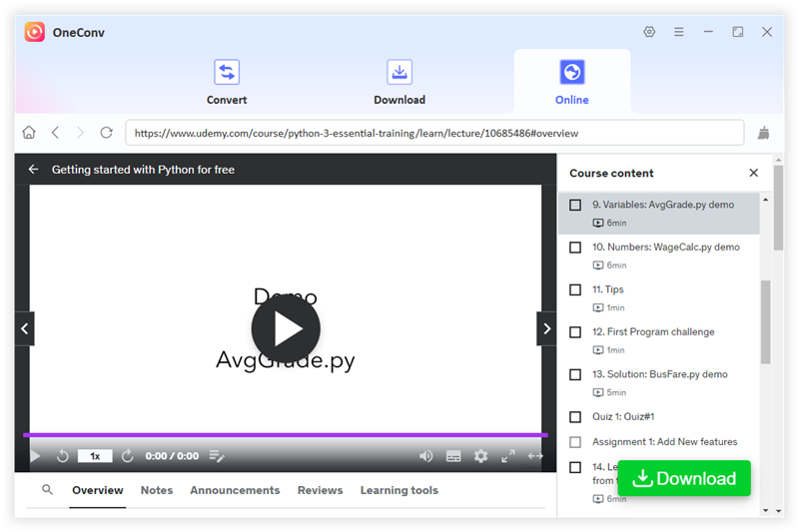Go to previous lecture arrow

[24, 328]
